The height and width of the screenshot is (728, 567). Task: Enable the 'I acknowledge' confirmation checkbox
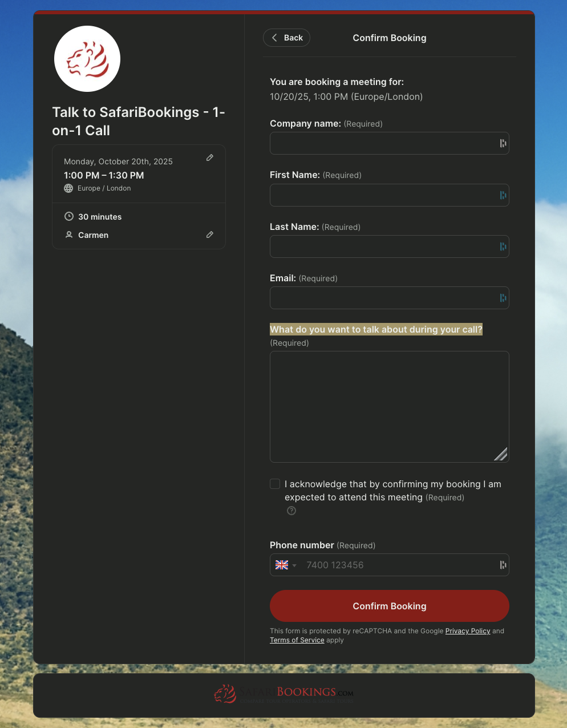click(274, 483)
